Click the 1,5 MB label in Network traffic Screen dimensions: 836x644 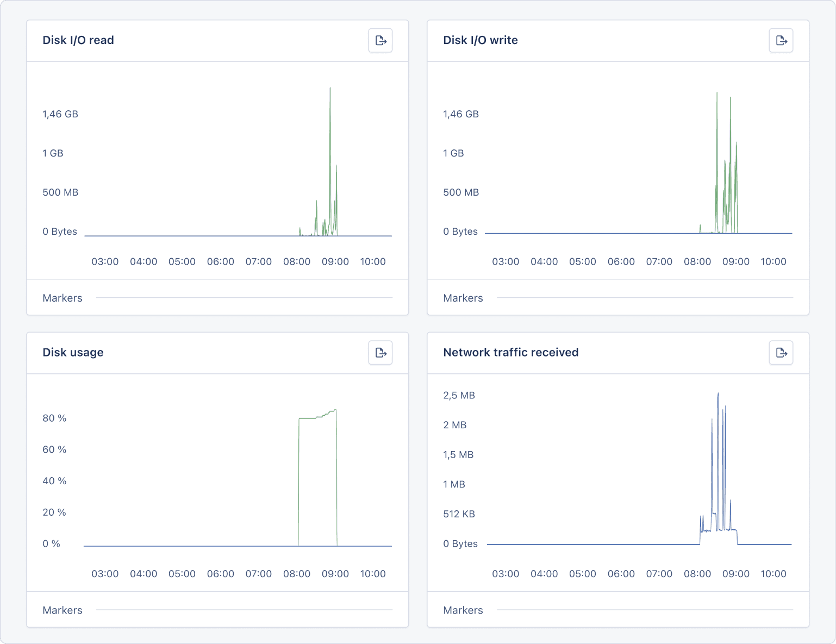pos(458,455)
